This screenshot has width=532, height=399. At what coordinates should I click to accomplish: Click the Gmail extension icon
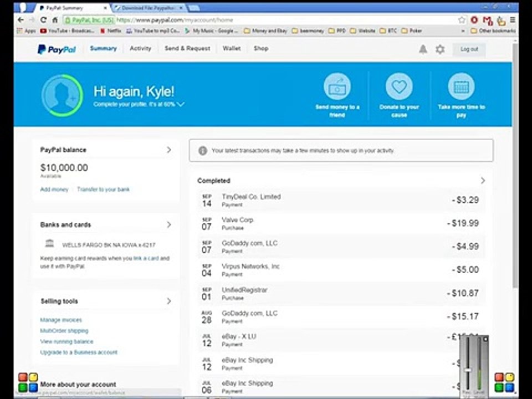click(x=488, y=21)
